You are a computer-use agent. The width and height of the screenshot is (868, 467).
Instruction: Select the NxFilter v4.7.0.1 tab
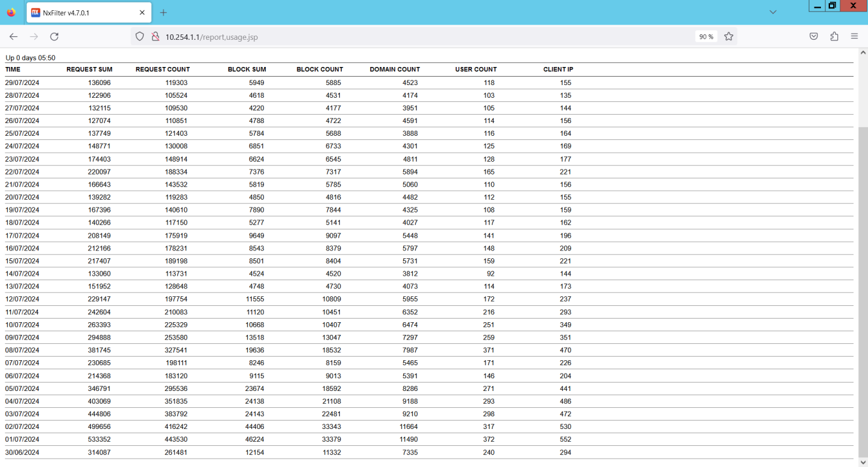(89, 13)
